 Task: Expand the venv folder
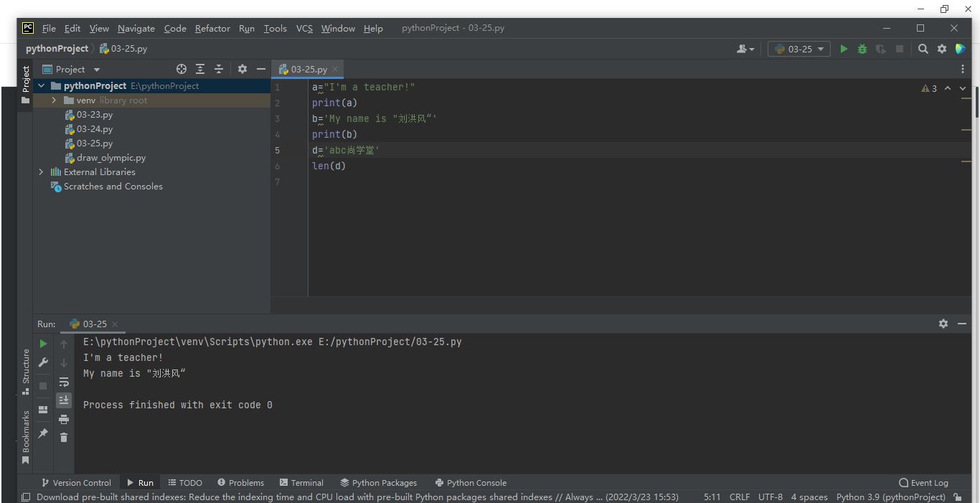(54, 100)
